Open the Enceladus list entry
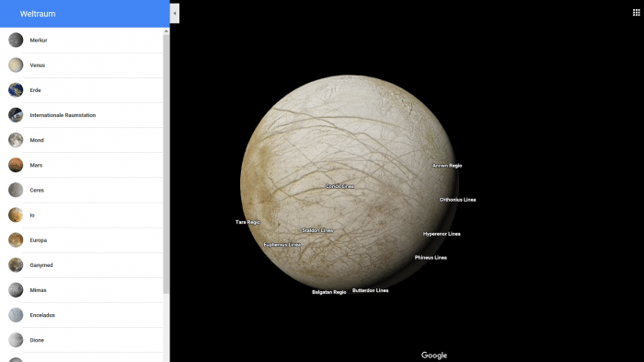 (81, 315)
